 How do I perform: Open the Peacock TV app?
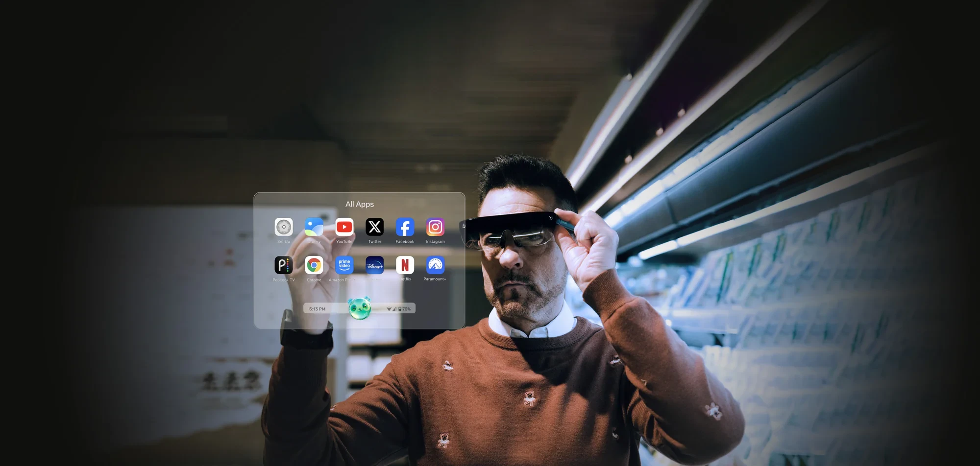coord(284,265)
